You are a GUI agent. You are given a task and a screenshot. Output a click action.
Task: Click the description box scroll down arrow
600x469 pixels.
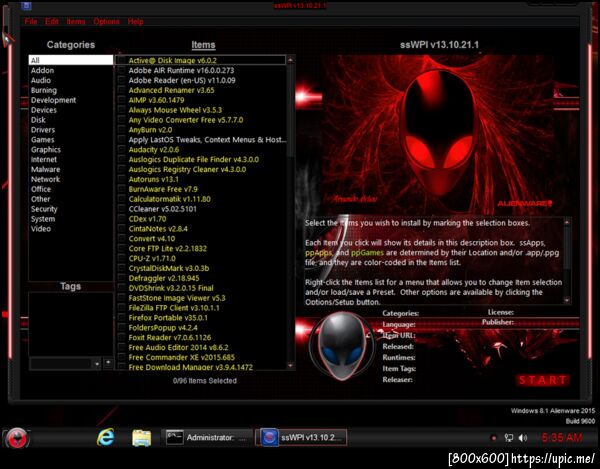point(567,300)
